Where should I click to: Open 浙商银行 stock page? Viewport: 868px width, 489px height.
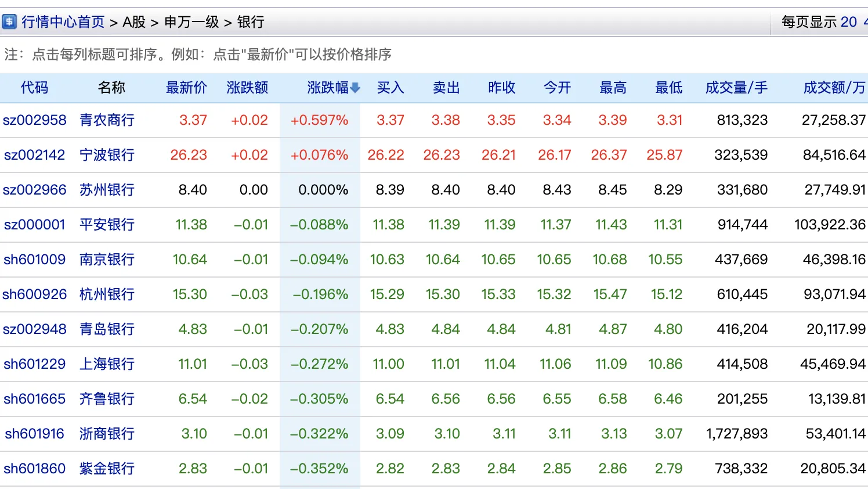[107, 434]
